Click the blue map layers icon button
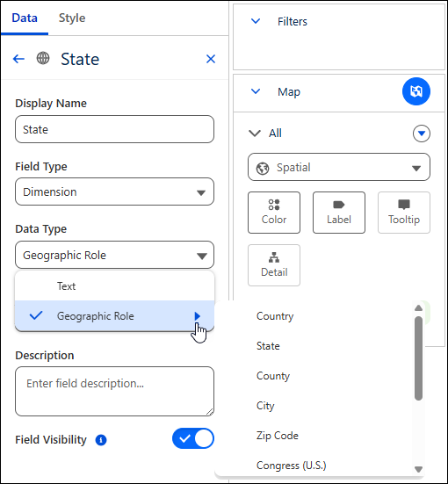 pyautogui.click(x=415, y=91)
